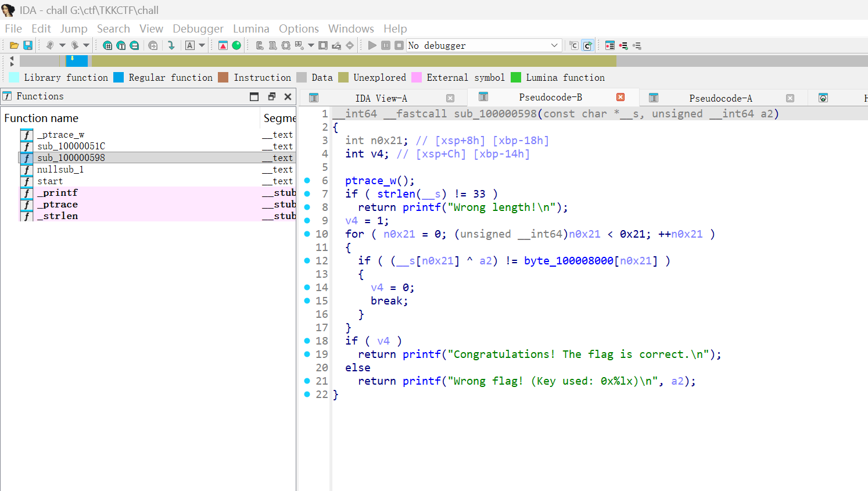Click the 'Function name' column header
This screenshot has width=868, height=491.
pyautogui.click(x=41, y=118)
